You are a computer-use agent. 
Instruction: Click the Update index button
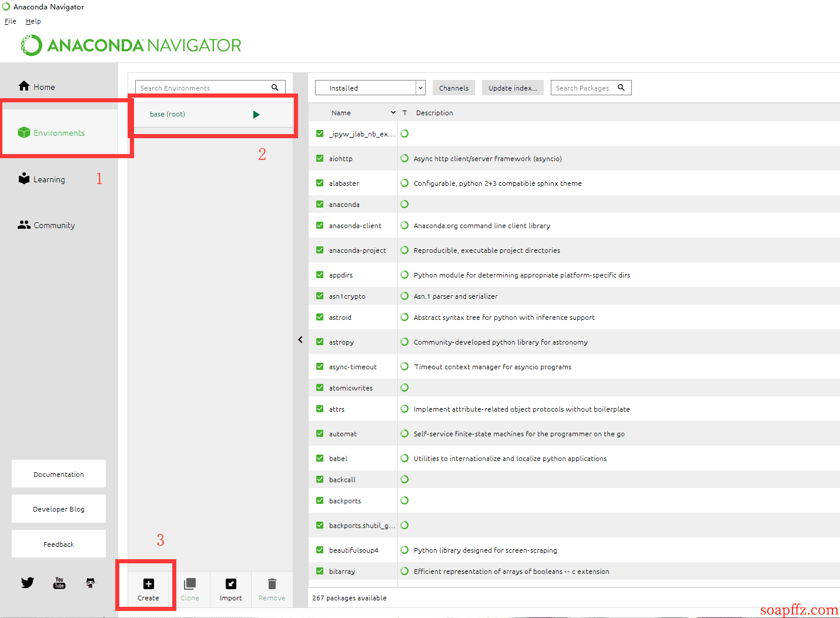click(x=513, y=88)
